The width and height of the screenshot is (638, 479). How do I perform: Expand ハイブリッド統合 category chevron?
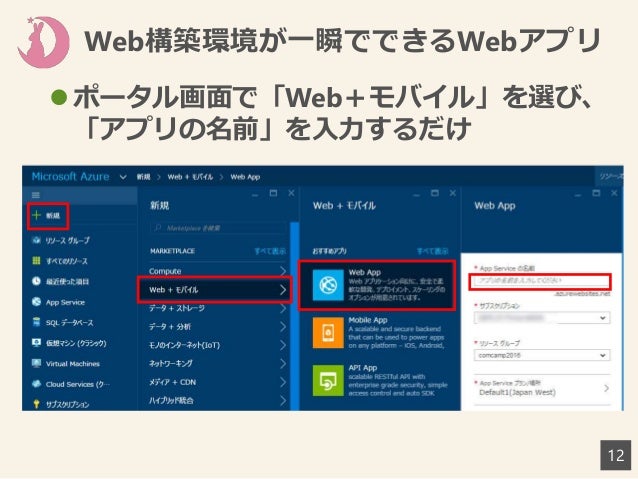[283, 400]
